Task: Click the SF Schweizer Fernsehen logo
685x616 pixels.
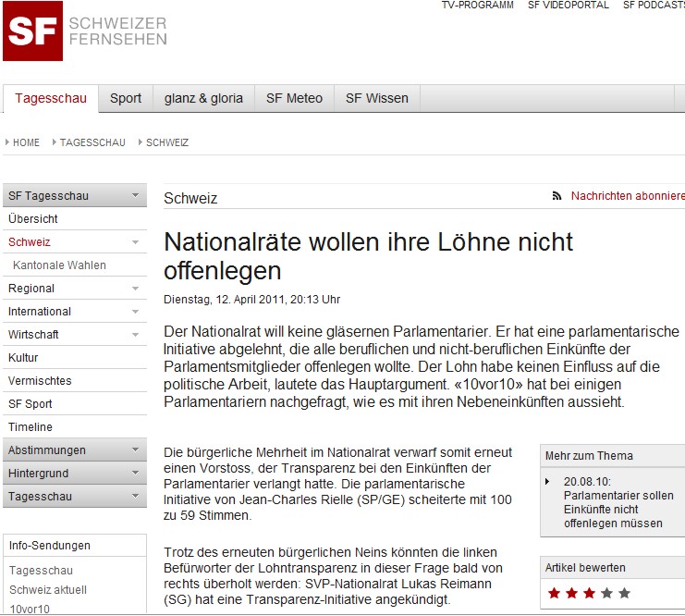Action: (x=85, y=31)
